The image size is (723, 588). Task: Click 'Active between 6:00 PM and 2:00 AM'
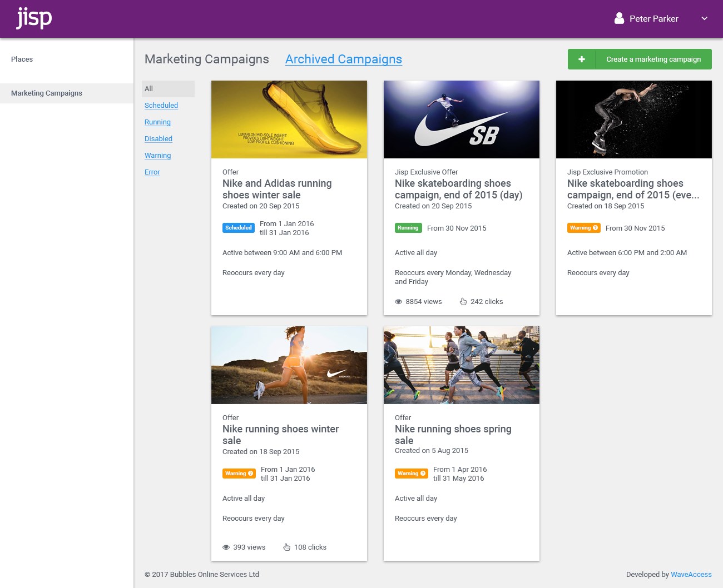[x=627, y=253]
